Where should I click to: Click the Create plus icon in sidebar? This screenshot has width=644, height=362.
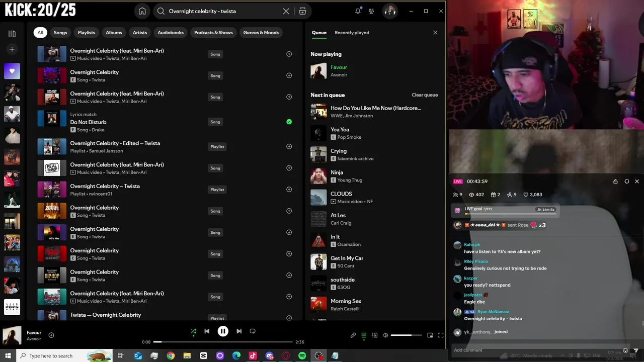click(12, 49)
